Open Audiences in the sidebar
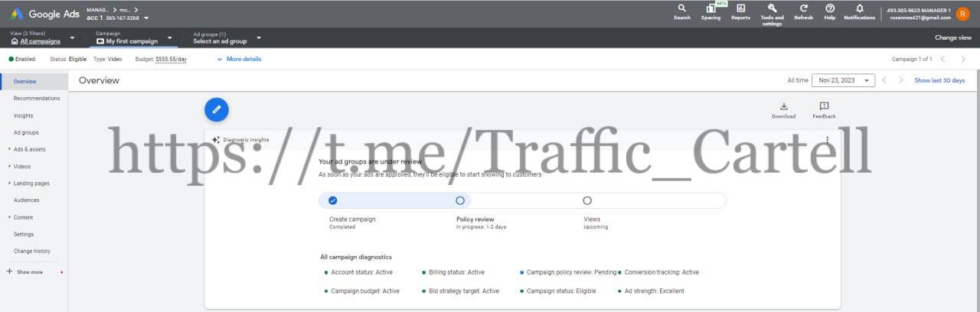The width and height of the screenshot is (980, 312). [26, 200]
